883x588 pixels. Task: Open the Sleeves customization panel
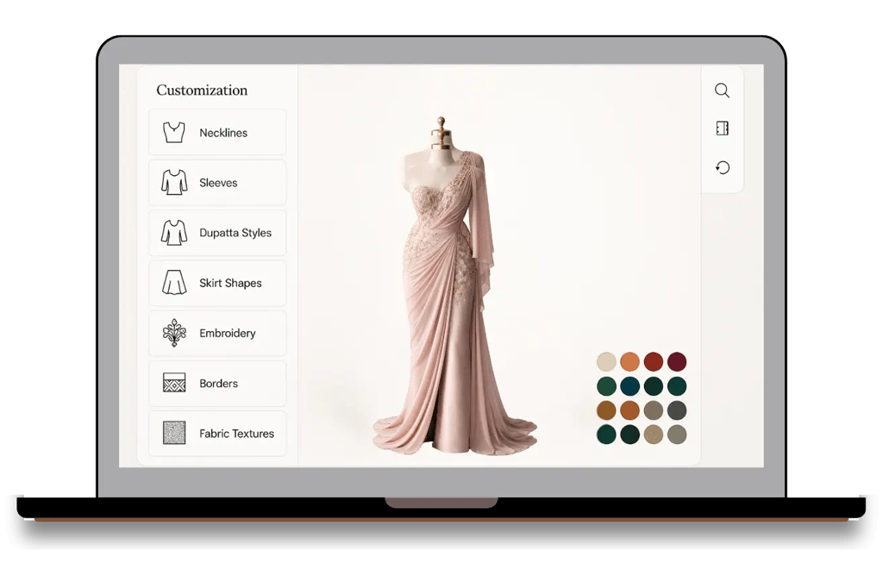[217, 182]
